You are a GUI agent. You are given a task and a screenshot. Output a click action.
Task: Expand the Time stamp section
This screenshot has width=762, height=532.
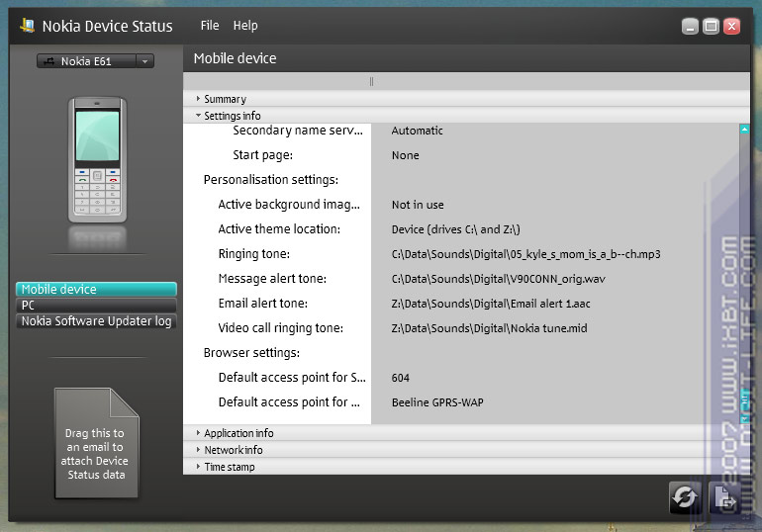(x=466, y=467)
